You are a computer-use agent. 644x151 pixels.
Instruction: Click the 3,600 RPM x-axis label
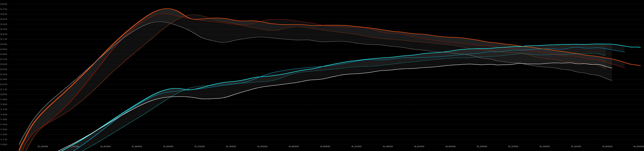[262, 146]
